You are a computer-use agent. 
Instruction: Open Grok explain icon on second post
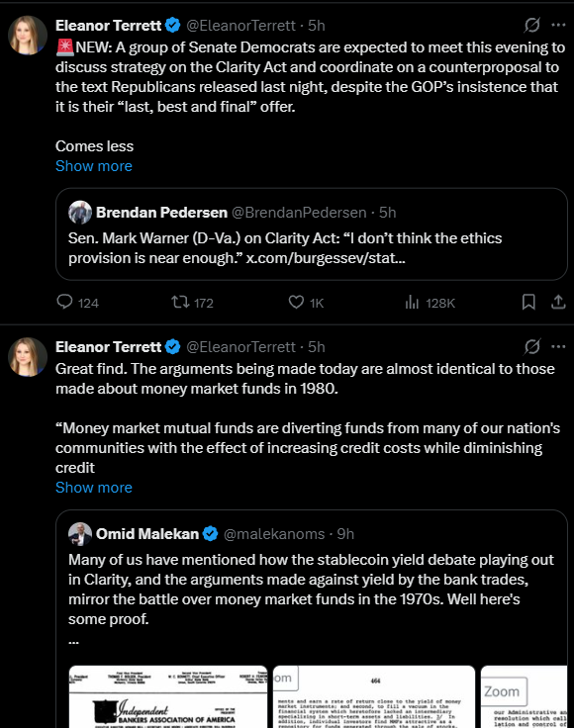coord(531,346)
